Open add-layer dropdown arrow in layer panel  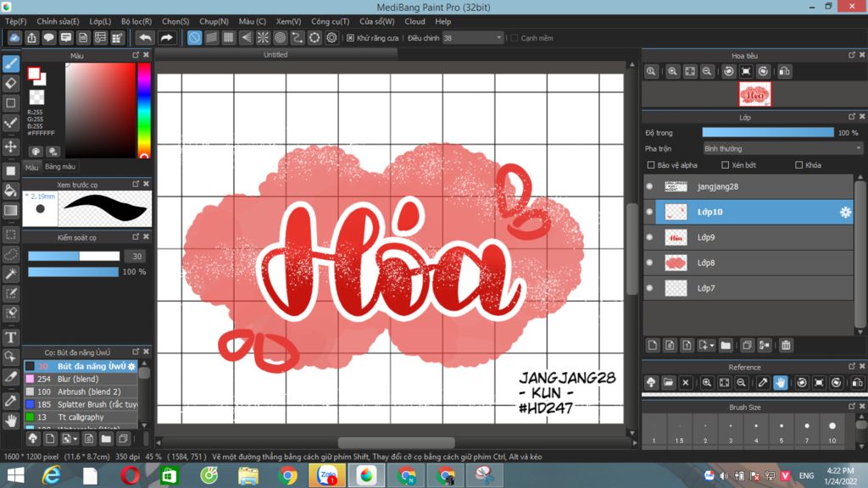coord(712,346)
